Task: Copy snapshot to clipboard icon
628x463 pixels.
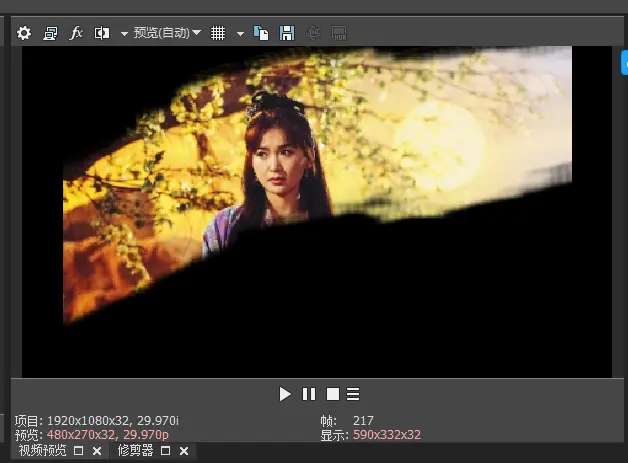Action: pos(261,33)
